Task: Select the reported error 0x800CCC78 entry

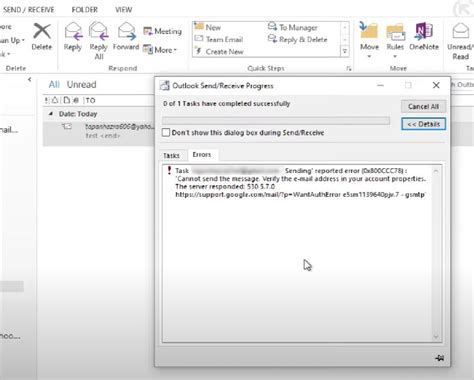Action: click(x=300, y=183)
